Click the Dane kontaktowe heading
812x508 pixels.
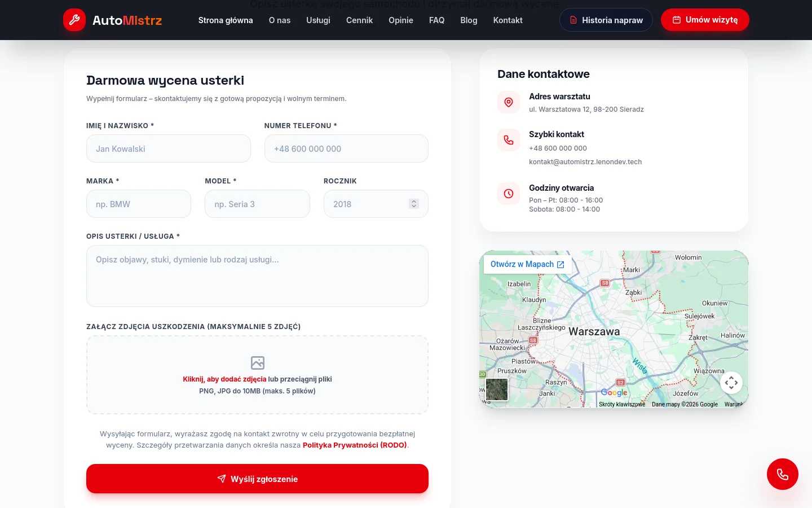coord(544,74)
